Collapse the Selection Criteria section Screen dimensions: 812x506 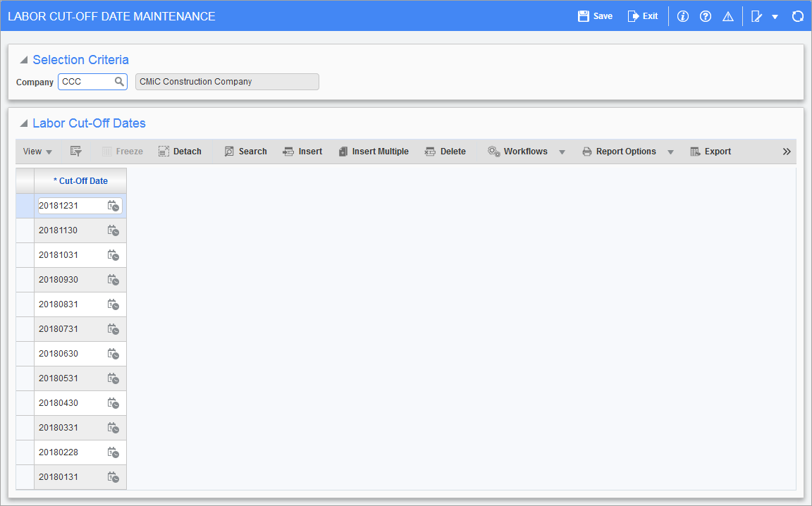24,61
